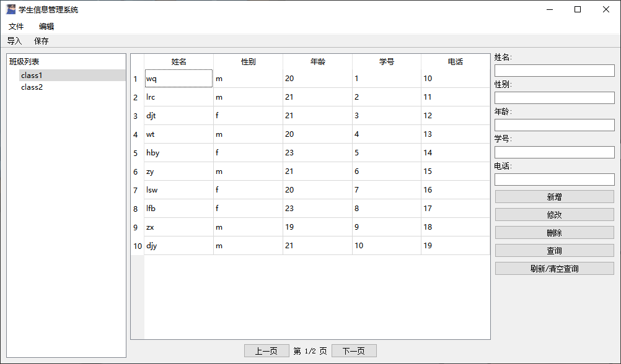Focus the 性别 input field

pos(555,98)
